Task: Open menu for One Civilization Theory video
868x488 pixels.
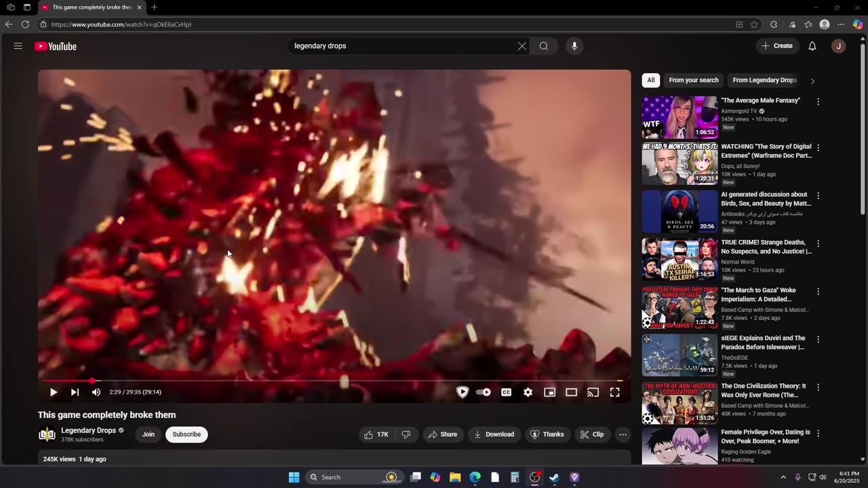Action: 818,387
